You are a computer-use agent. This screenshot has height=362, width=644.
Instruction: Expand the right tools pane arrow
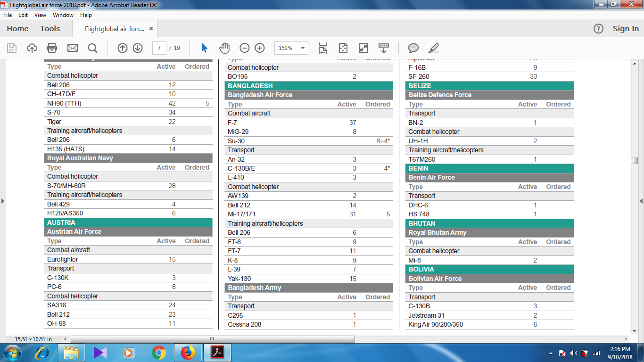[641, 201]
